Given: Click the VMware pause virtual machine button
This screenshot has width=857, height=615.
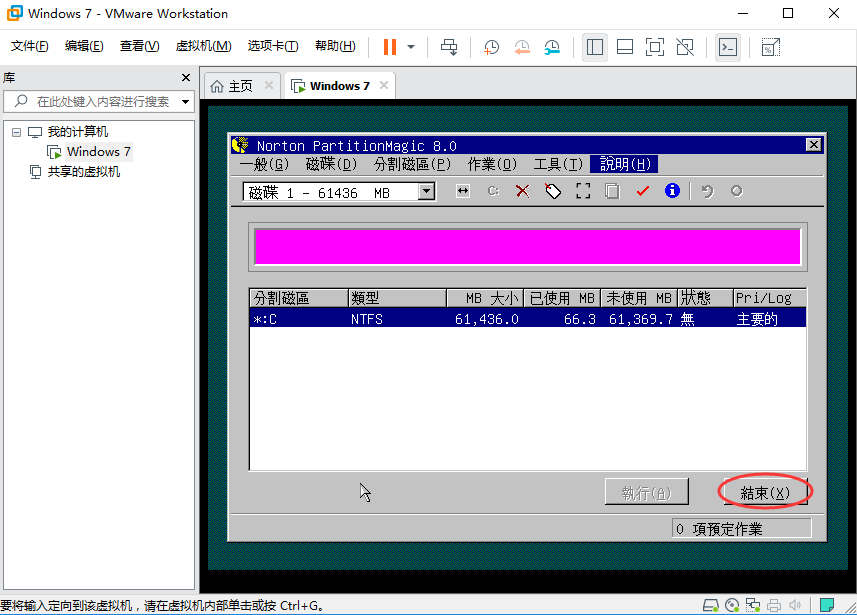Looking at the screenshot, I should [x=390, y=47].
